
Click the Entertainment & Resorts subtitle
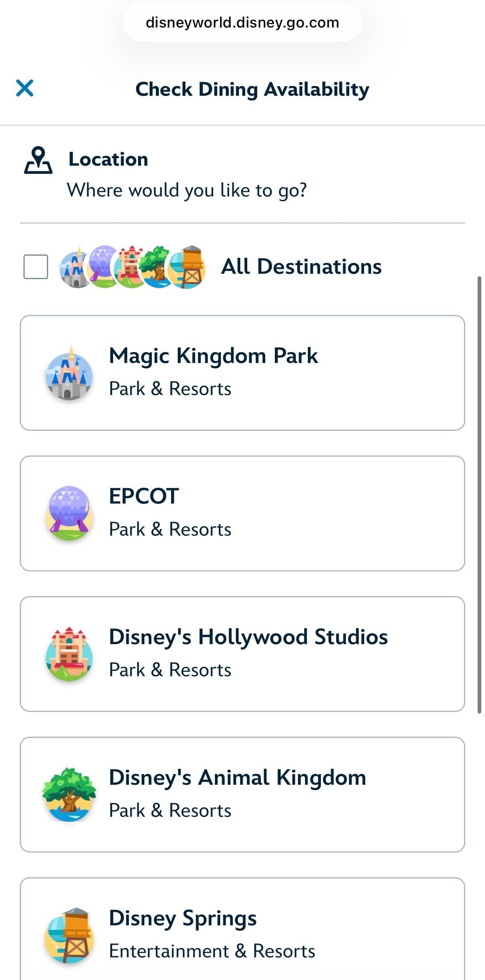pyautogui.click(x=212, y=951)
